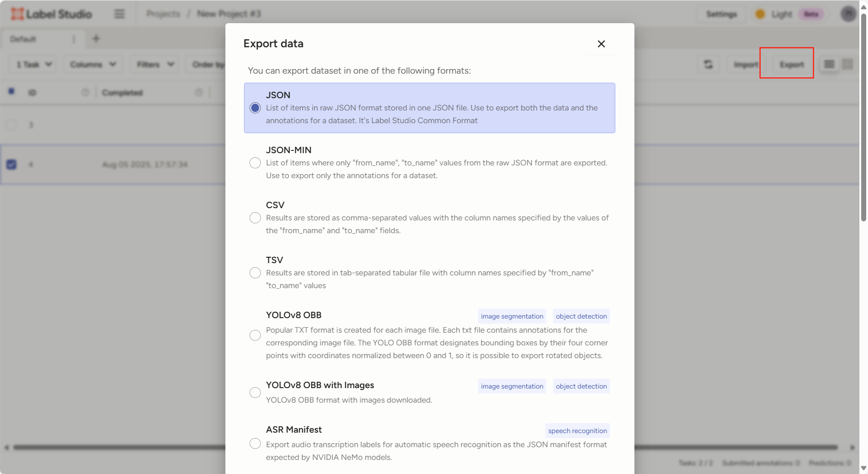Close the Export data dialog
Image resolution: width=868 pixels, height=474 pixels.
click(601, 44)
